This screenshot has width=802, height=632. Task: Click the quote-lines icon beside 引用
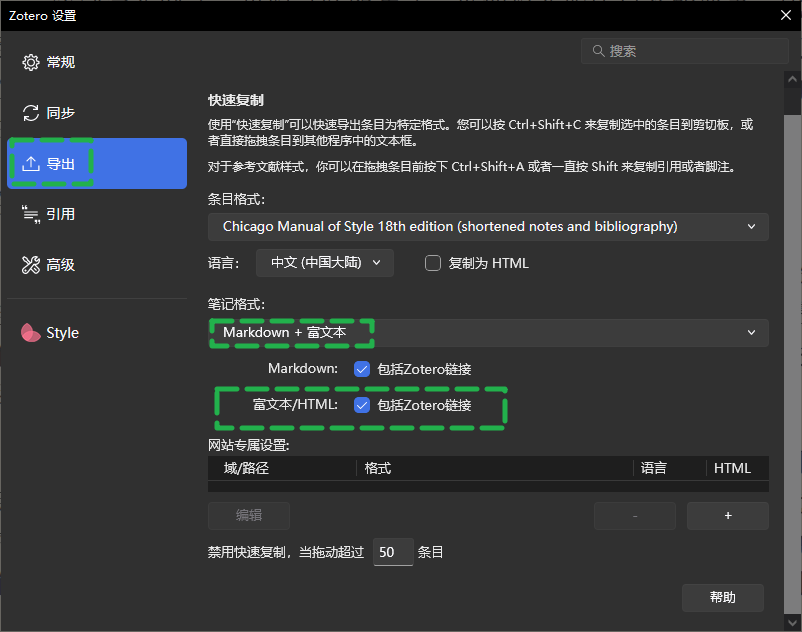(31, 214)
